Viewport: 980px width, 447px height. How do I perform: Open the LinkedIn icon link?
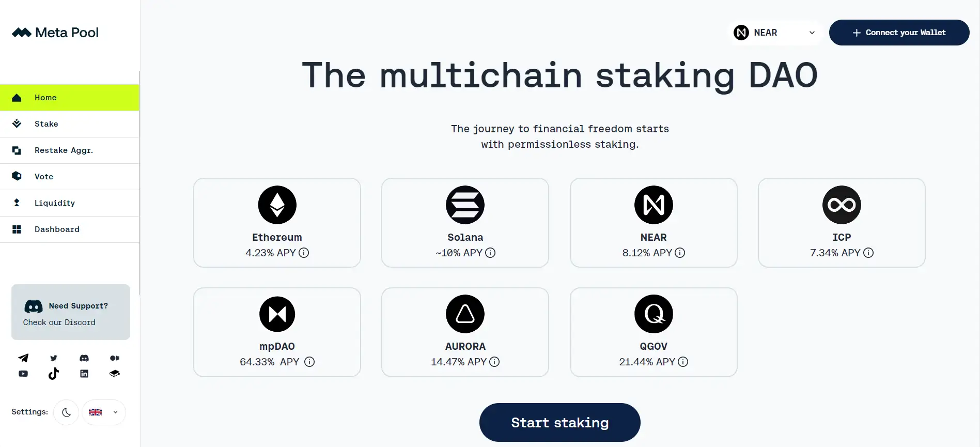[84, 374]
